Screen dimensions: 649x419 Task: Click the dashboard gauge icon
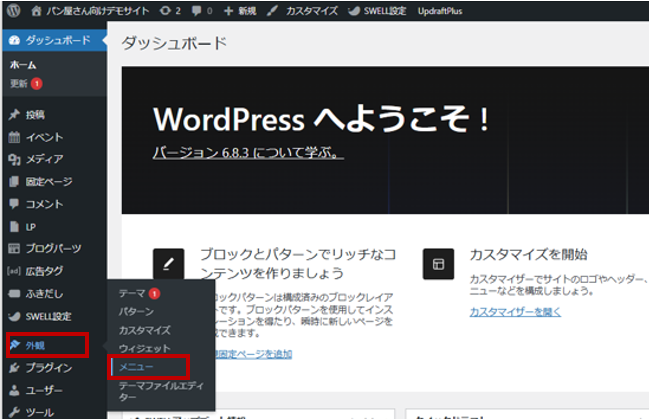pos(14,40)
